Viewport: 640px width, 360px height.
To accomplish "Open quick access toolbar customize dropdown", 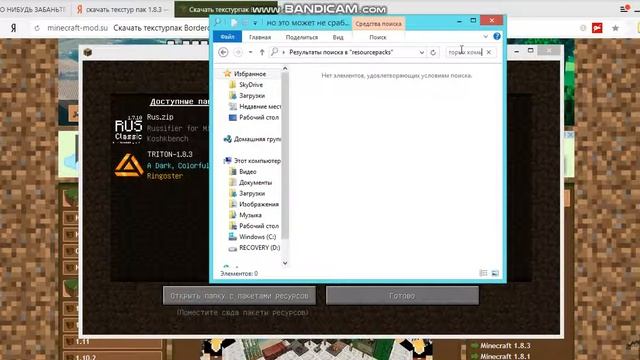I will pyautogui.click(x=255, y=23).
